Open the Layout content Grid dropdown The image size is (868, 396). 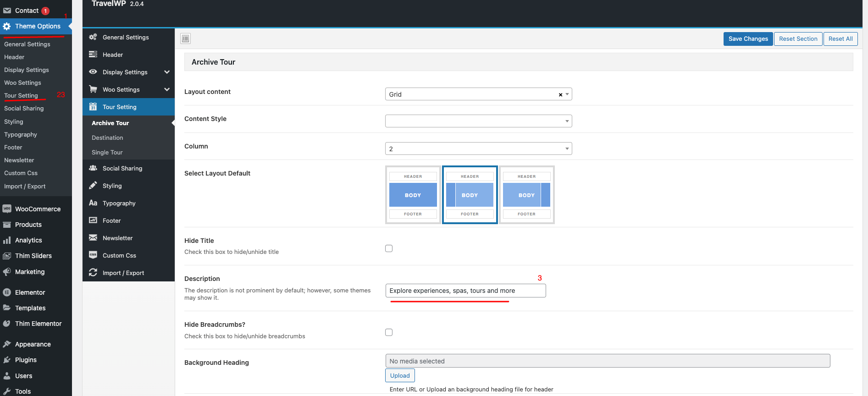pyautogui.click(x=479, y=94)
